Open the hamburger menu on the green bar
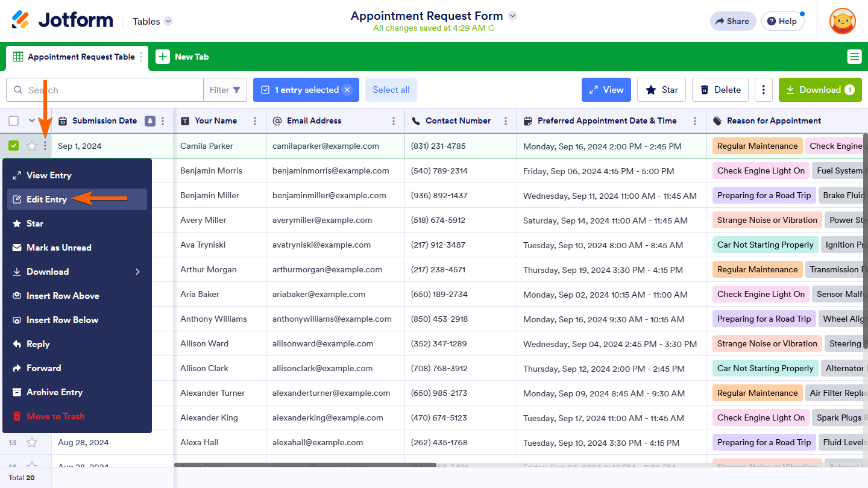This screenshot has width=868, height=488. click(x=854, y=57)
